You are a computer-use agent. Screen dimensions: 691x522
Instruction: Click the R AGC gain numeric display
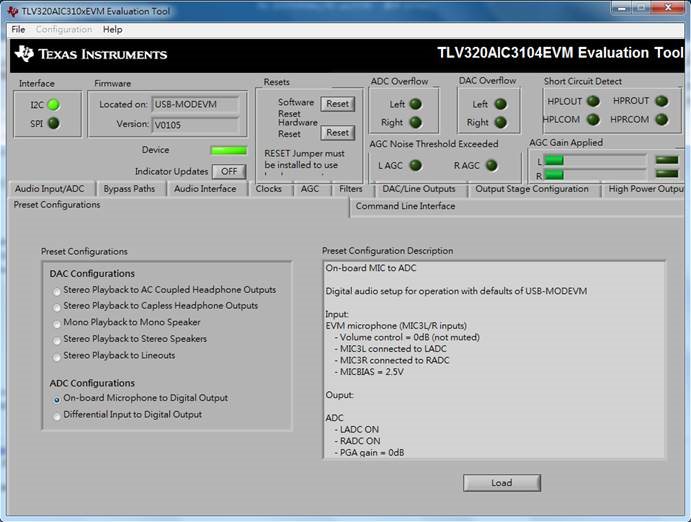tap(667, 174)
